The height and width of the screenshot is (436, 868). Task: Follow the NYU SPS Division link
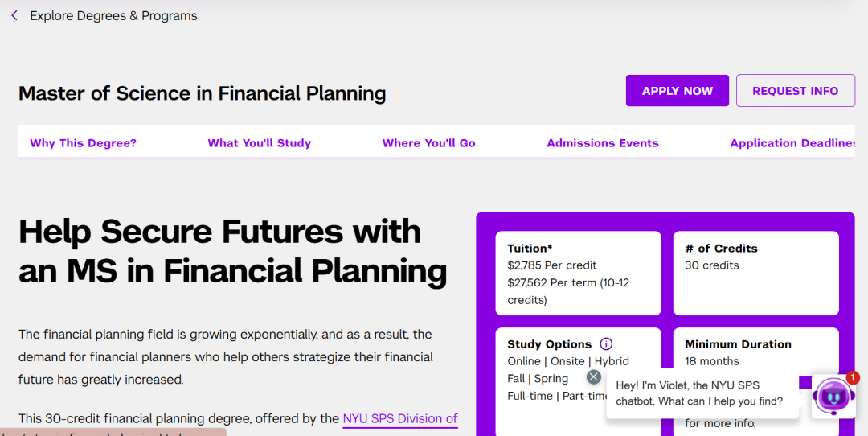(x=399, y=418)
